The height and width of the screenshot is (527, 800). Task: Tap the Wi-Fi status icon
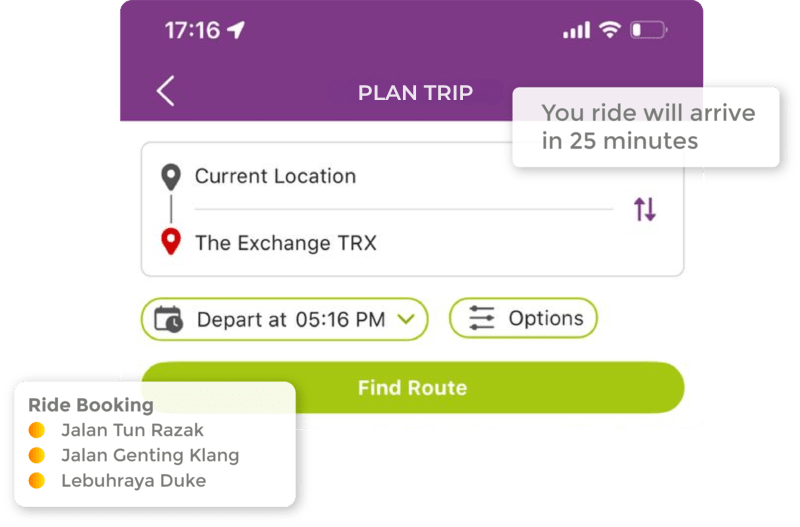(x=609, y=30)
